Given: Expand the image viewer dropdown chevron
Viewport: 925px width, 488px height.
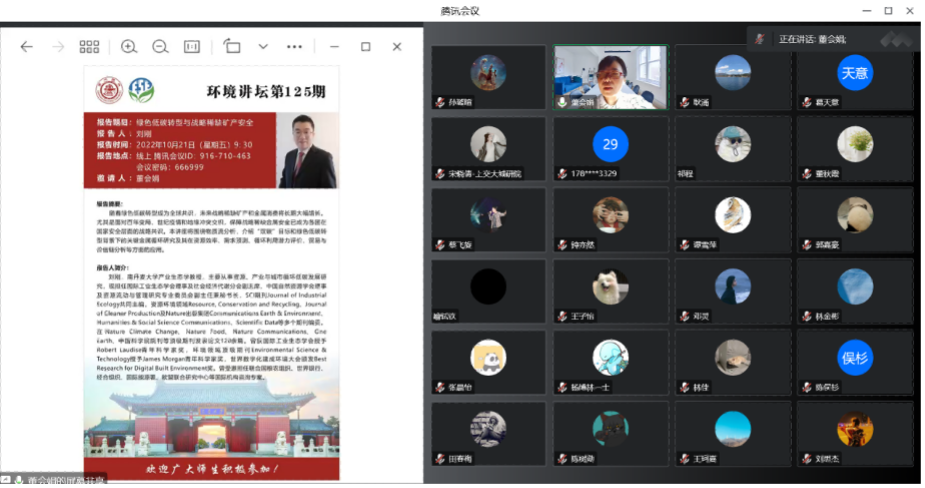Looking at the screenshot, I should (263, 47).
